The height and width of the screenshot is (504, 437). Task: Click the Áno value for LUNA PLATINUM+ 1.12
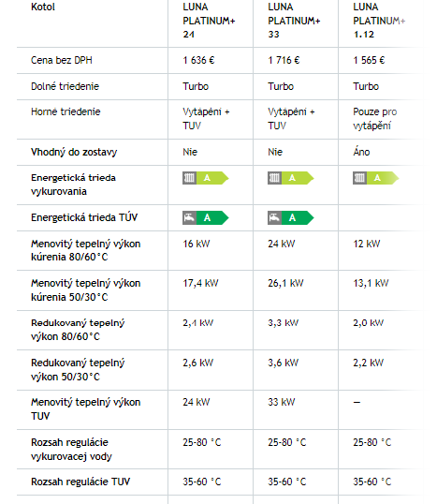(361, 152)
